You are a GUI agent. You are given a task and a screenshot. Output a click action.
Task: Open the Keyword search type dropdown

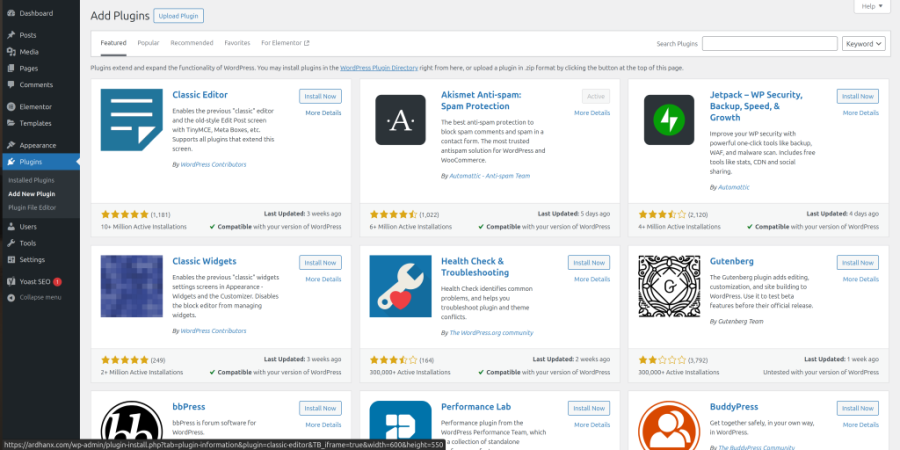pyautogui.click(x=864, y=44)
